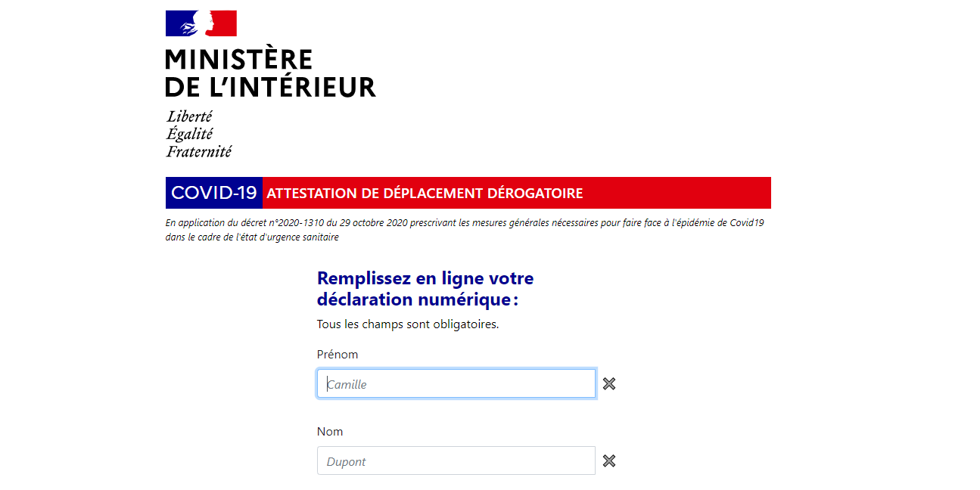This screenshot has height=490, width=980.
Task: Click the Égalité motto word
Action: [x=190, y=134]
